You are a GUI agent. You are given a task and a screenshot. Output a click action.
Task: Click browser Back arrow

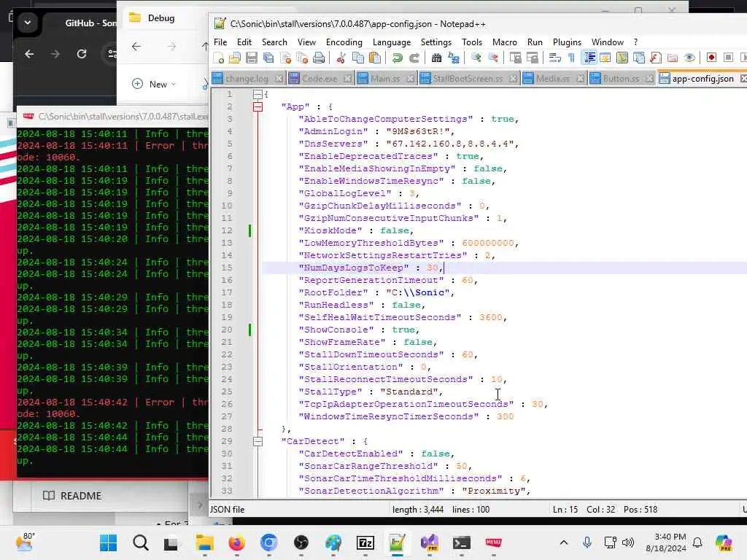pos(29,54)
